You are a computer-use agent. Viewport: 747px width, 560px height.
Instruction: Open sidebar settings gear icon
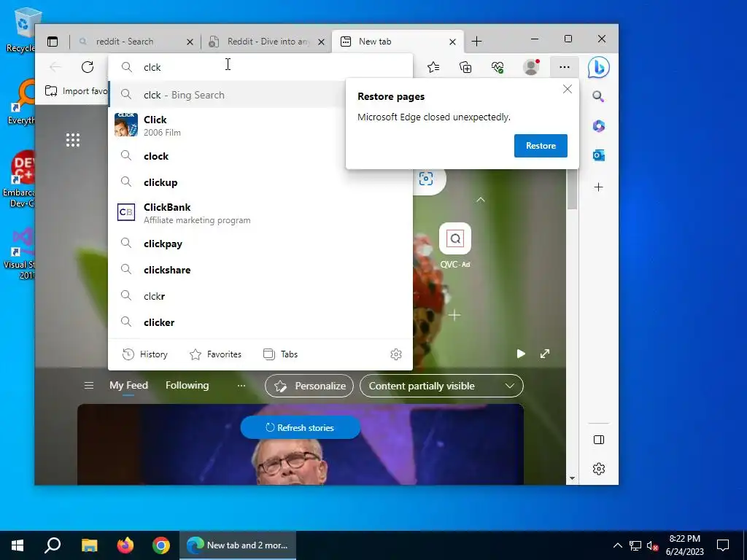click(599, 469)
